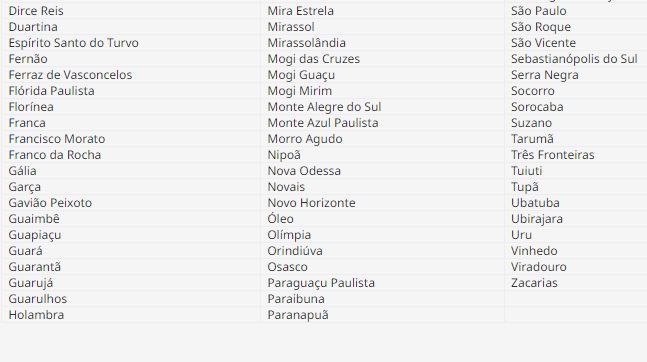Click the São Paulo cell
The height and width of the screenshot is (362, 647).
576,11
